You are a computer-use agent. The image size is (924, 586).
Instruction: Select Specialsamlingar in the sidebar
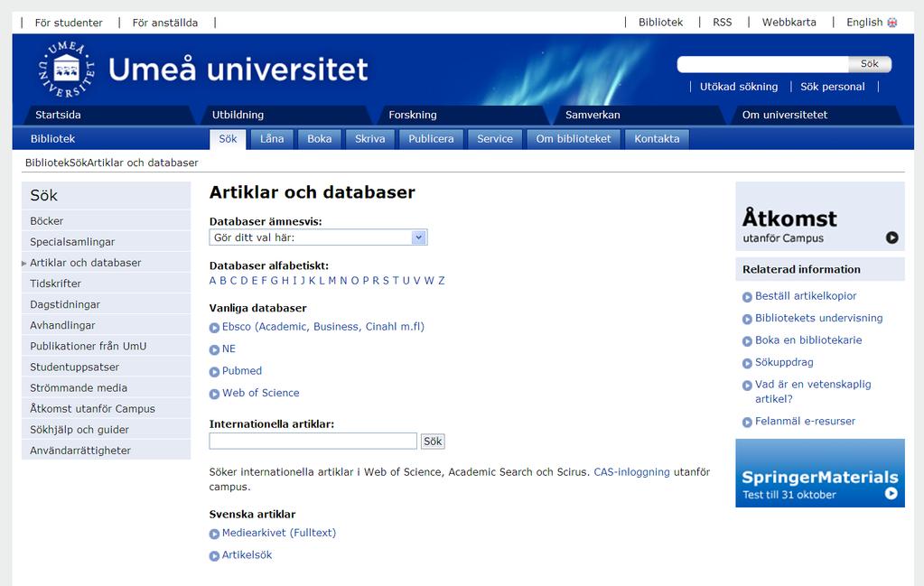click(106, 241)
